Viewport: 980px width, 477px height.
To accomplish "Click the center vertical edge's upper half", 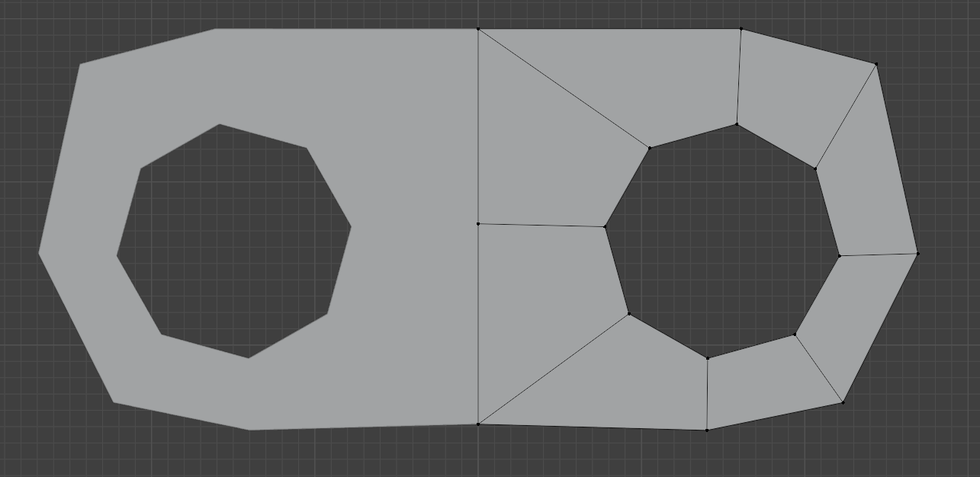I will coord(478,126).
